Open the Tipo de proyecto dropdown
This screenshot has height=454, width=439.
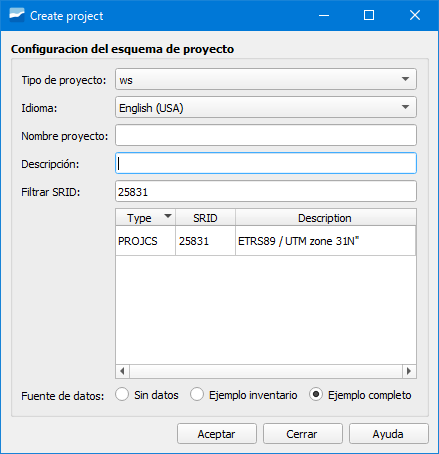pyautogui.click(x=266, y=79)
